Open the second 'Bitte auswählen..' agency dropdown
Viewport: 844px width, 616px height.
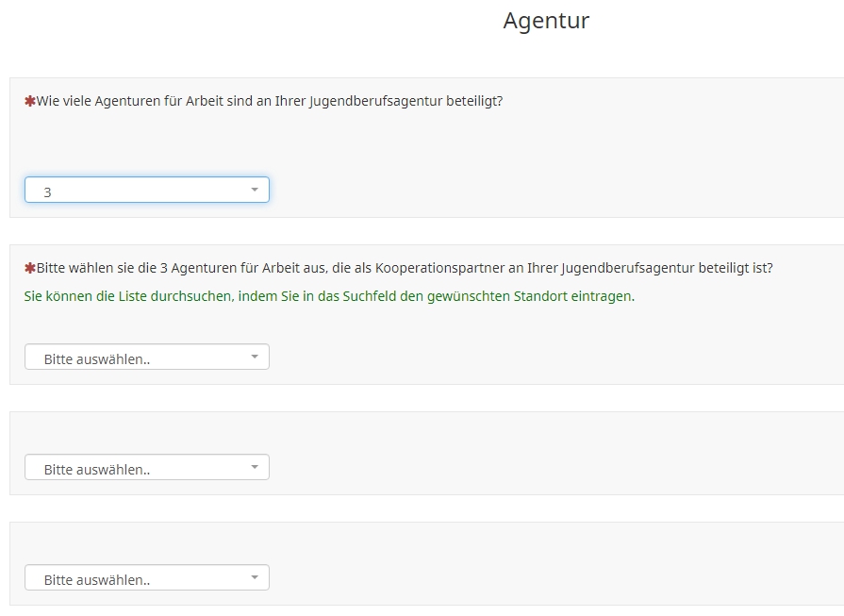click(x=146, y=468)
